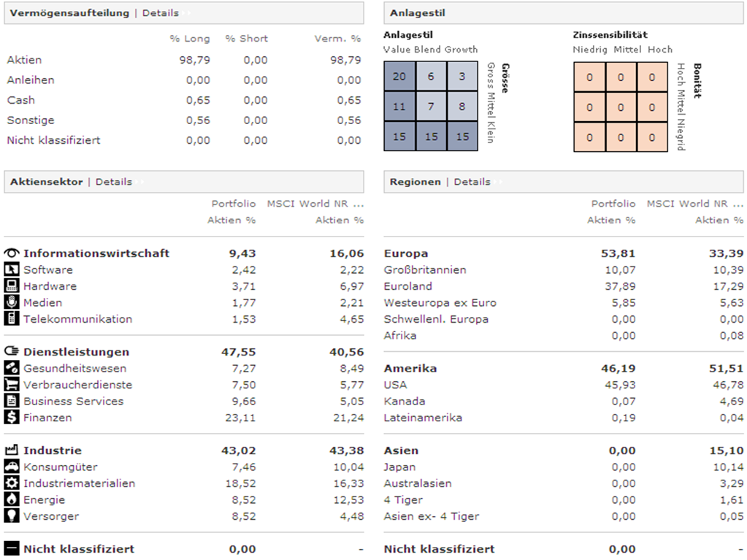This screenshot has height=560, width=747.
Task: Click the Medien microphone icon
Action: tap(12, 302)
